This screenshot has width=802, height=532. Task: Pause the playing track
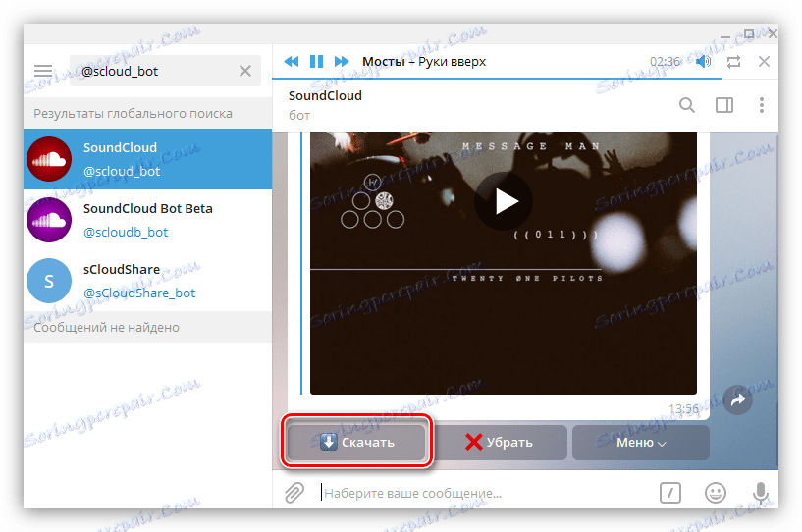click(x=317, y=62)
